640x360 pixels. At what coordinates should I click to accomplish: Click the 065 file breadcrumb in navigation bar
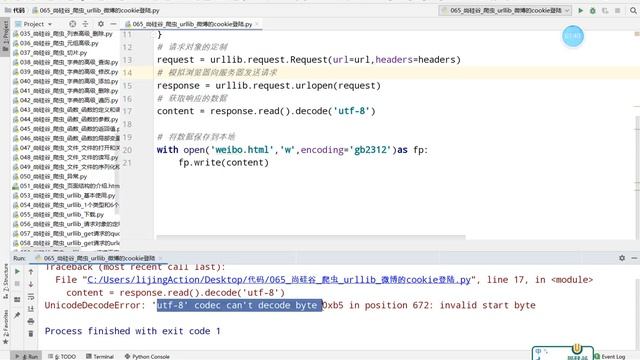tap(96, 10)
